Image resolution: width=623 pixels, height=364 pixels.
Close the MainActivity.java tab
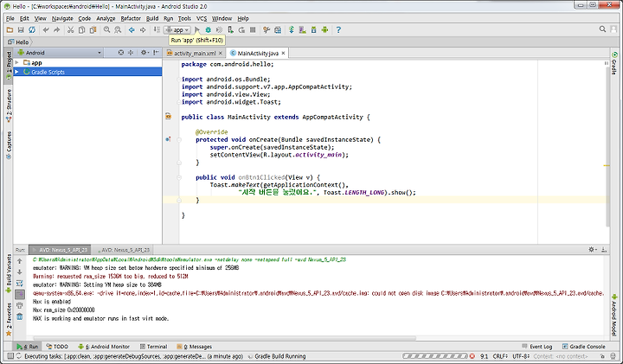283,53
